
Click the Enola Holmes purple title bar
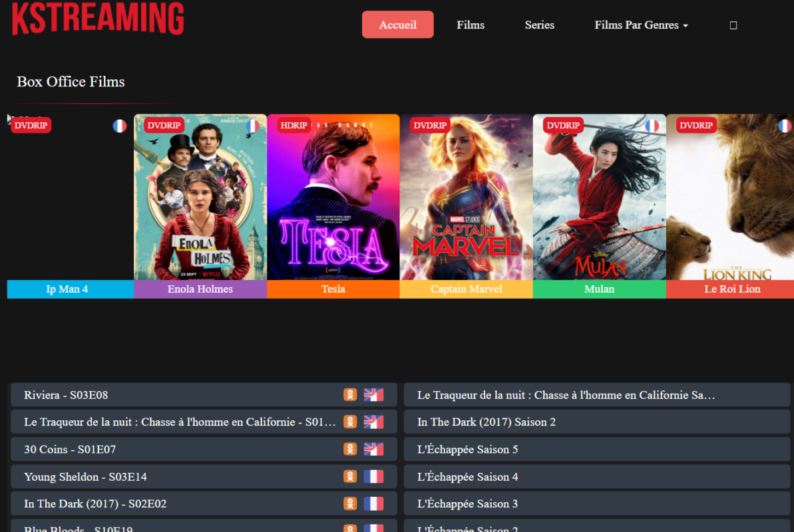(200, 289)
